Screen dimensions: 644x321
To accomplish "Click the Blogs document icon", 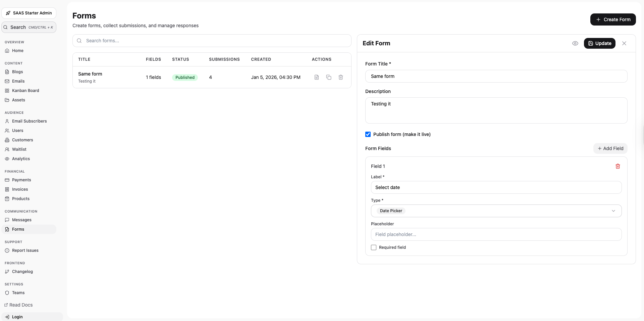I will (x=7, y=72).
